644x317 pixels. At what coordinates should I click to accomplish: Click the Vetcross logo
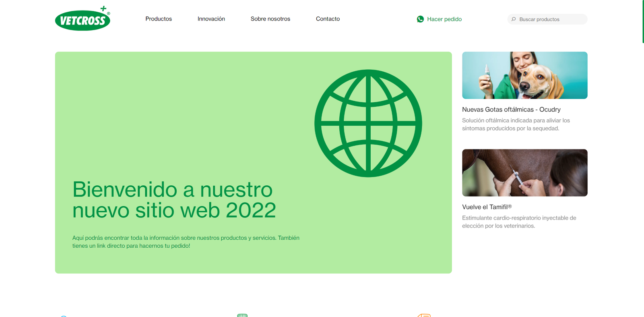point(83,19)
